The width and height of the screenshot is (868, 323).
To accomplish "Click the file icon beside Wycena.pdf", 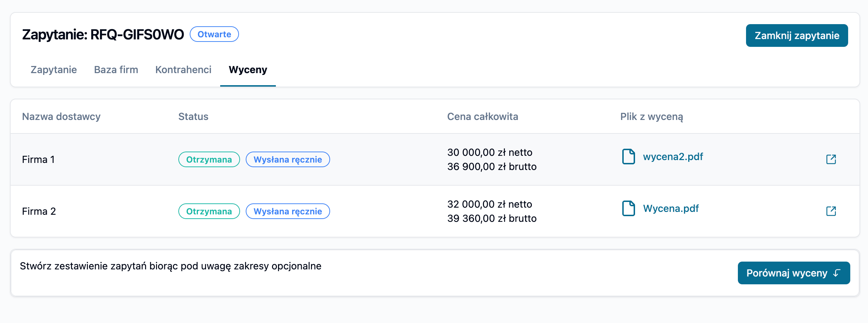I will [628, 208].
